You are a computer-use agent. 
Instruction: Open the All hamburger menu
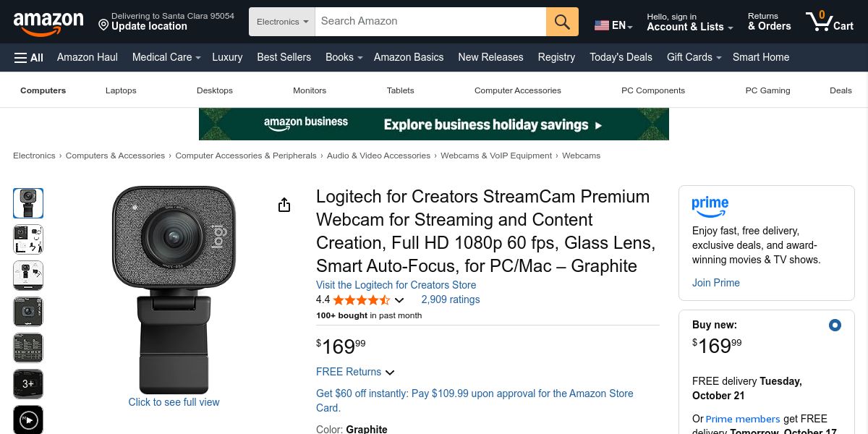pos(29,57)
